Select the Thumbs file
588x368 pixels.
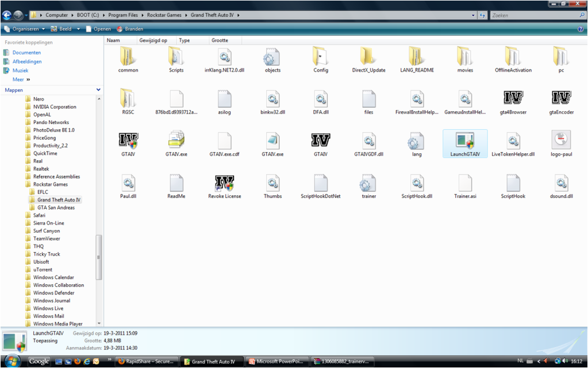[272, 186]
